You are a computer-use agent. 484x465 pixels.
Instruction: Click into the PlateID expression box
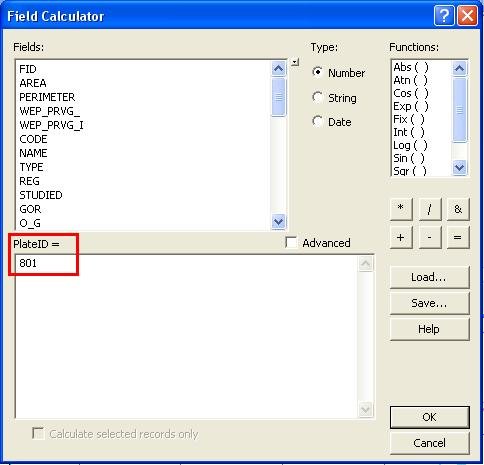pyautogui.click(x=187, y=336)
